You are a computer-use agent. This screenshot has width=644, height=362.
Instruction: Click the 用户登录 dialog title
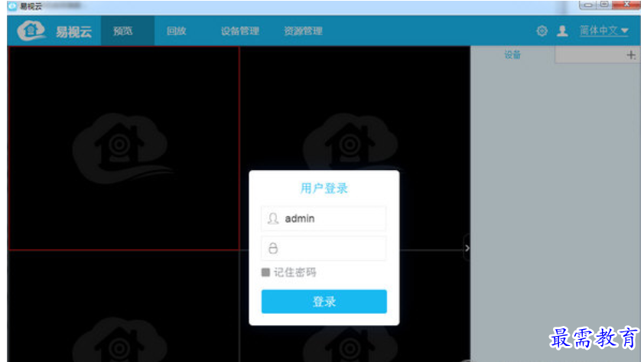coord(324,188)
